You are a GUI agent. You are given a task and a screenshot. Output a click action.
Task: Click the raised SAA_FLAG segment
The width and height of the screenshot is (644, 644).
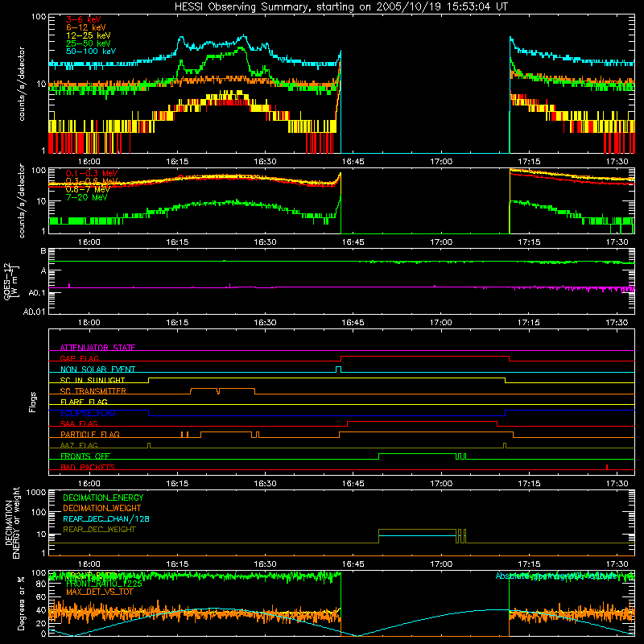[x=422, y=421]
